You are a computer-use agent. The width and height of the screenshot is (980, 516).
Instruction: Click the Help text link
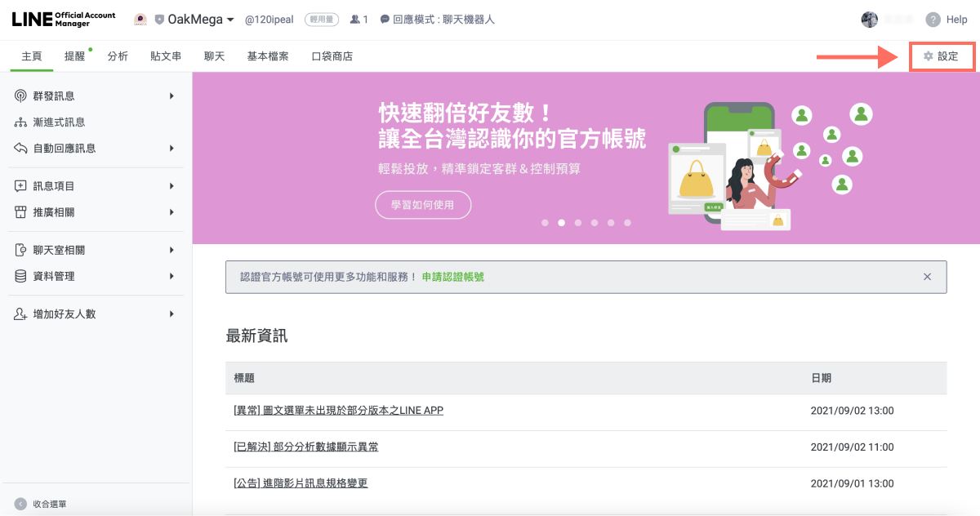pos(956,20)
